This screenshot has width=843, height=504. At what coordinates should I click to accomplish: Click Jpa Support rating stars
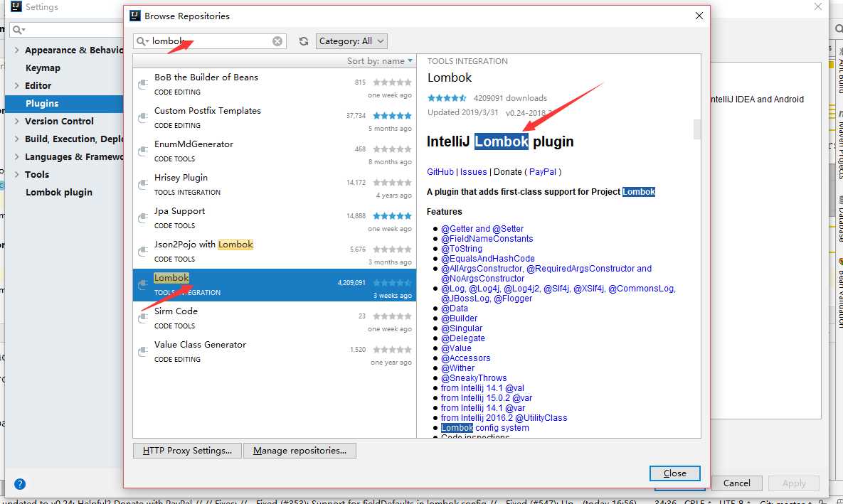[393, 216]
